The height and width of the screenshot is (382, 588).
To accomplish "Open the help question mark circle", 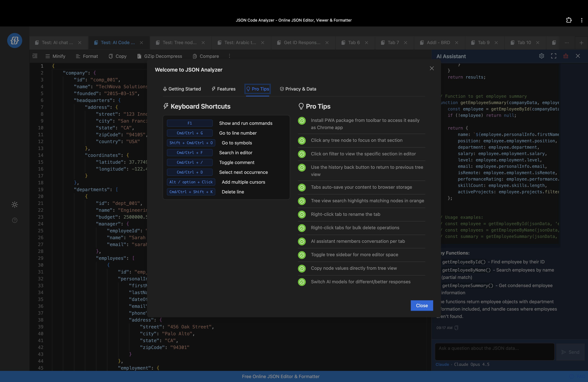I will (x=14, y=220).
